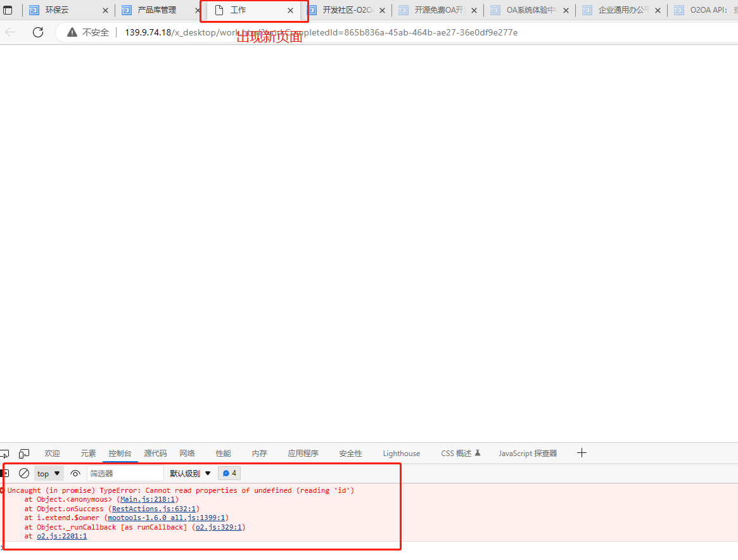The image size is (738, 560).
Task: Close the OA系统体验中 browser tab
Action: pyautogui.click(x=566, y=10)
